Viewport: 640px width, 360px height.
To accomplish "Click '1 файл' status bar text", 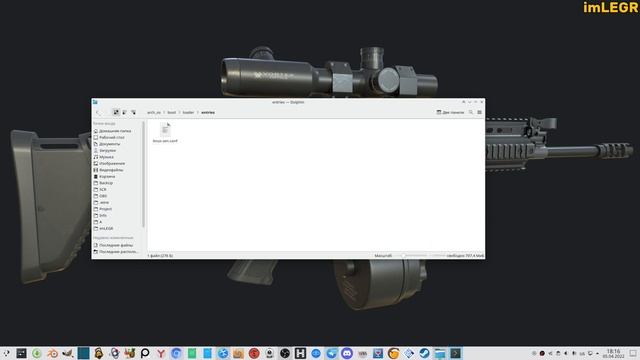I will tap(160, 256).
